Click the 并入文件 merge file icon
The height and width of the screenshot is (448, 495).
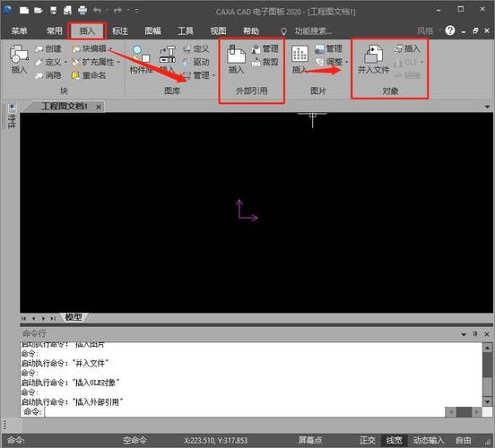coord(373,59)
